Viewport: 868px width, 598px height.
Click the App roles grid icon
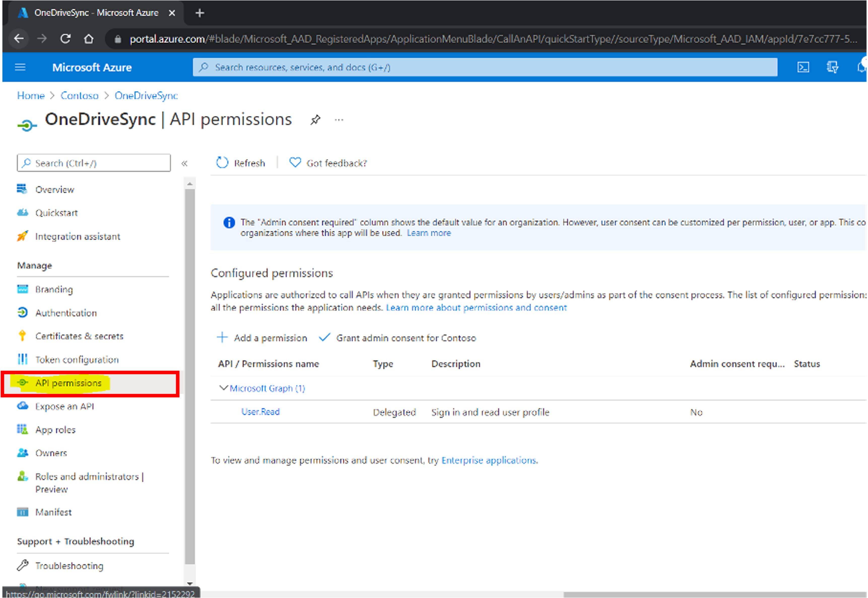pos(22,429)
